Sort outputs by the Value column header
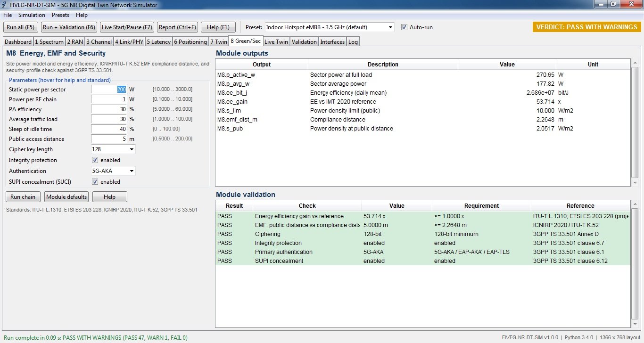The width and height of the screenshot is (644, 343). click(x=507, y=65)
